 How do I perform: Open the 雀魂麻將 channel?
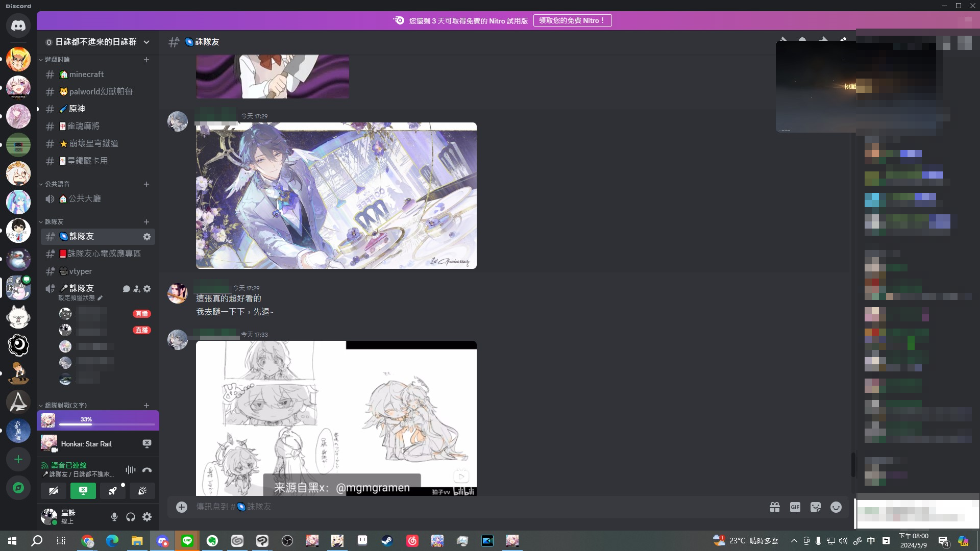pos(98,127)
